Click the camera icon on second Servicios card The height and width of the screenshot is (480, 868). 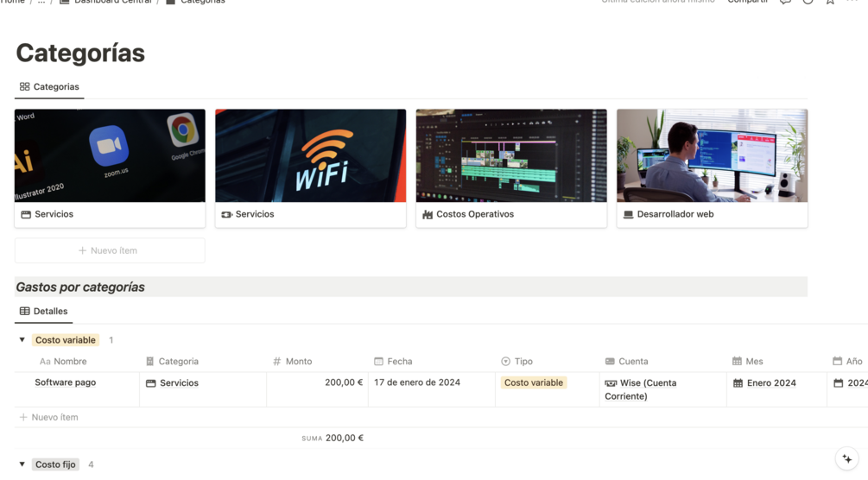click(x=226, y=214)
